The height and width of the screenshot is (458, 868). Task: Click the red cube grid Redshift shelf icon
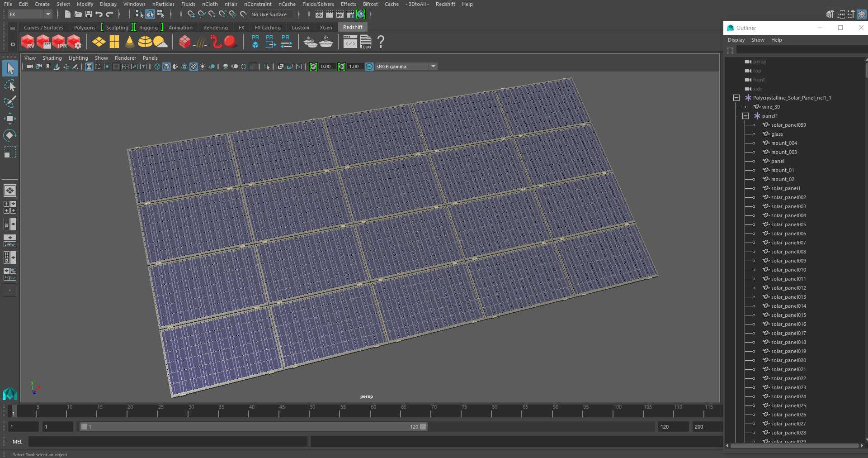(184, 42)
